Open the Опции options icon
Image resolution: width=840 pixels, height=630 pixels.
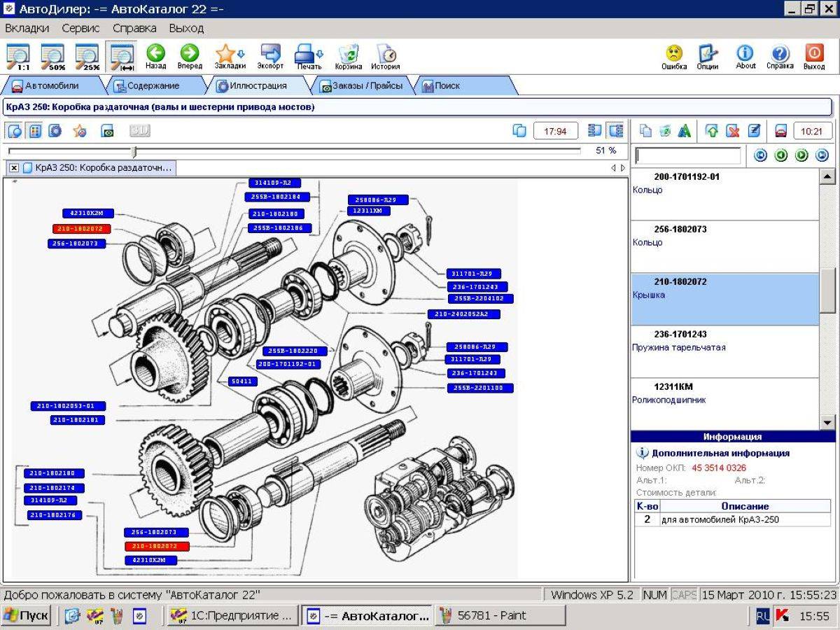(708, 54)
